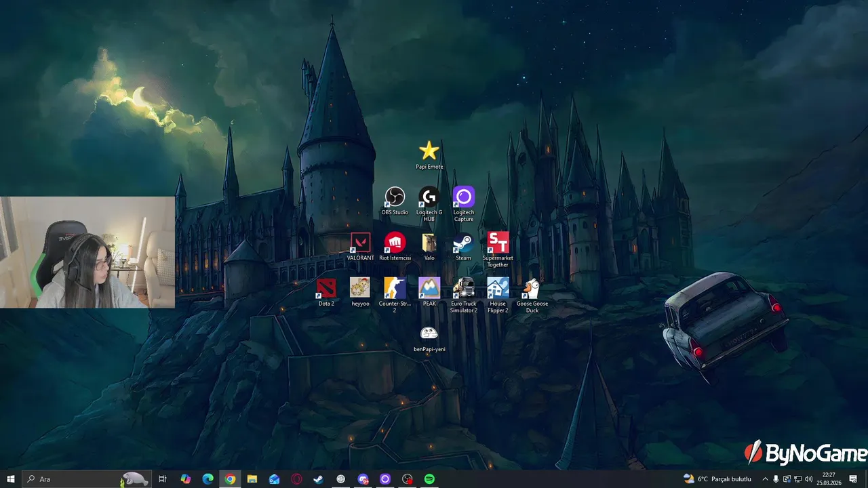Select the VALORANT desktop shortcut
868x488 pixels.
[x=360, y=247]
